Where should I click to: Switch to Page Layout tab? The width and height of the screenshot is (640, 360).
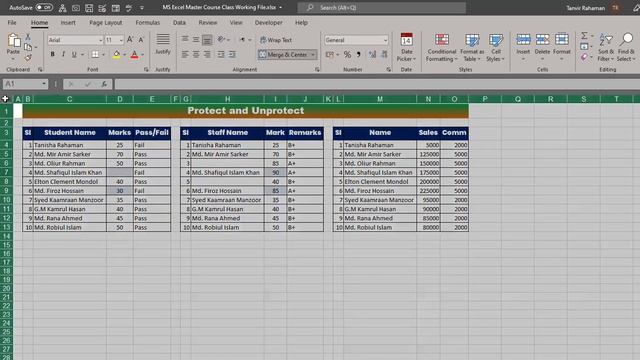(x=106, y=23)
